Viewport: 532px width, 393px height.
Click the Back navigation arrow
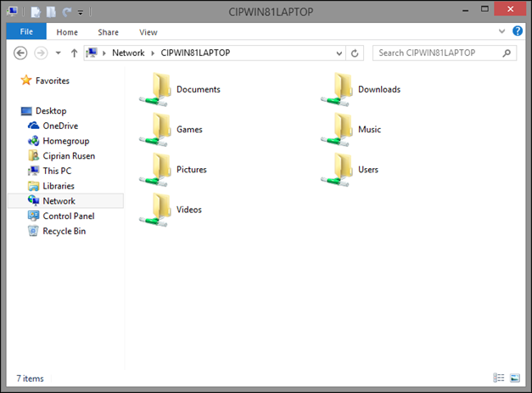tap(20, 53)
